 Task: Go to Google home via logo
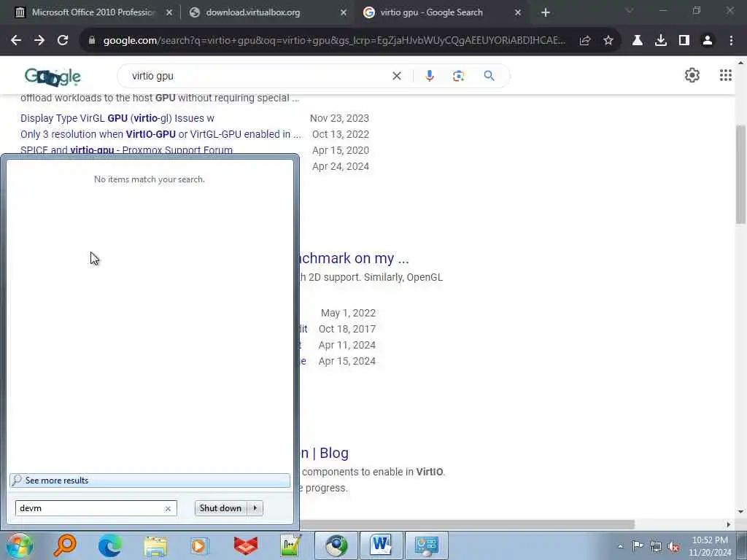pyautogui.click(x=53, y=76)
